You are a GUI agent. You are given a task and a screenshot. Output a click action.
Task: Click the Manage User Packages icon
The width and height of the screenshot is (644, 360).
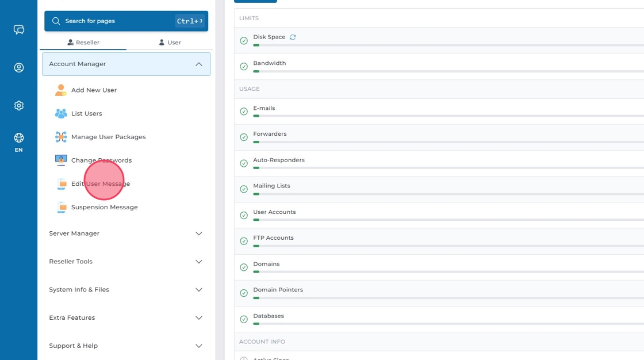tap(61, 137)
